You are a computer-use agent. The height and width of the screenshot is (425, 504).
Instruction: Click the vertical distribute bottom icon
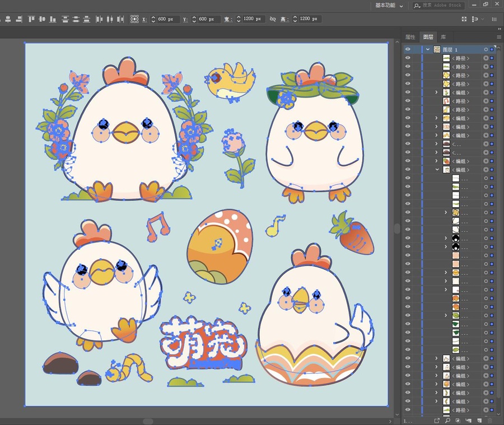(86, 19)
